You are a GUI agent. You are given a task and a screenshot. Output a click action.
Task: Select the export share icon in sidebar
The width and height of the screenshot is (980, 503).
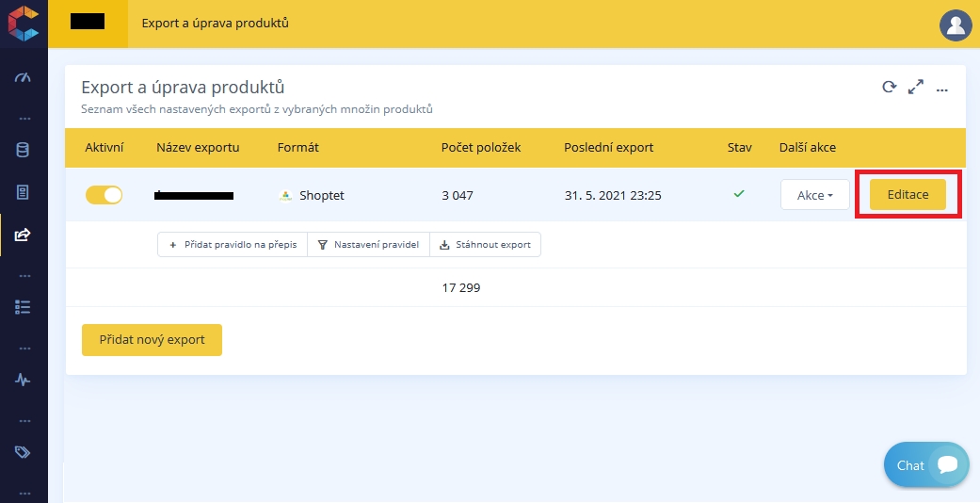pyautogui.click(x=23, y=235)
